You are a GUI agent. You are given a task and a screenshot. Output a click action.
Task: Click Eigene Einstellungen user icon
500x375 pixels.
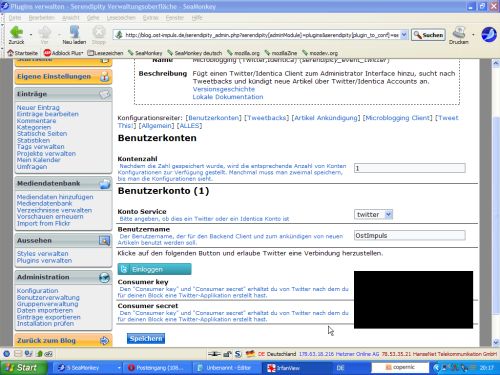[105, 77]
